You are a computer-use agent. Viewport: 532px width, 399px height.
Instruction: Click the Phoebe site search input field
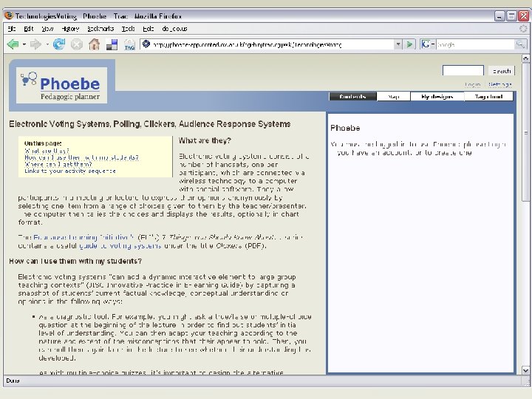click(x=463, y=71)
